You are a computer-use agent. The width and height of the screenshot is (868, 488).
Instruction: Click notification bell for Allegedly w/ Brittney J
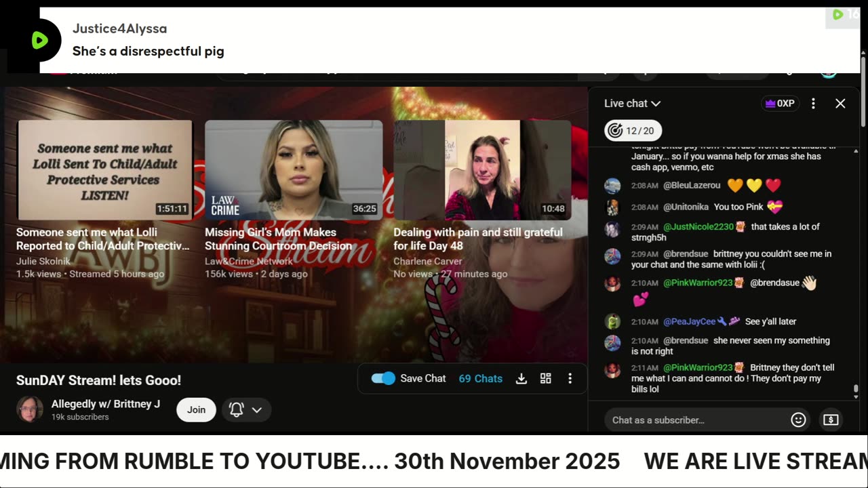coord(237,409)
